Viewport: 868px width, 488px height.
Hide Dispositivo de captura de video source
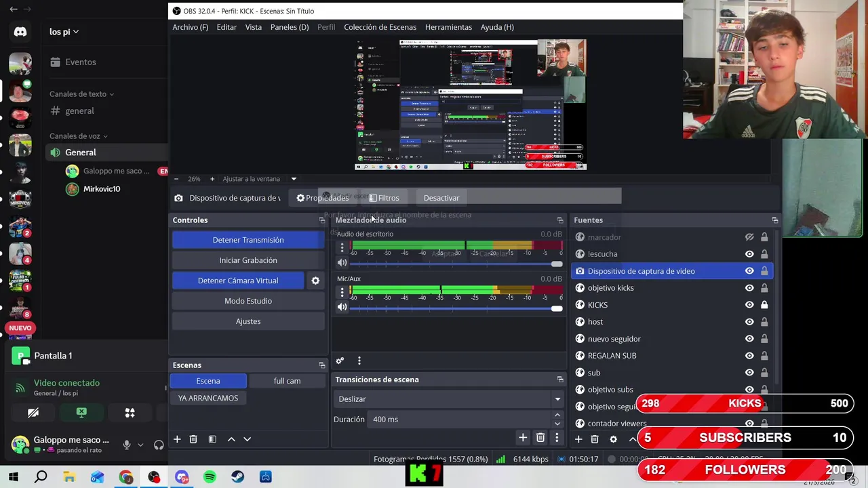click(749, 271)
